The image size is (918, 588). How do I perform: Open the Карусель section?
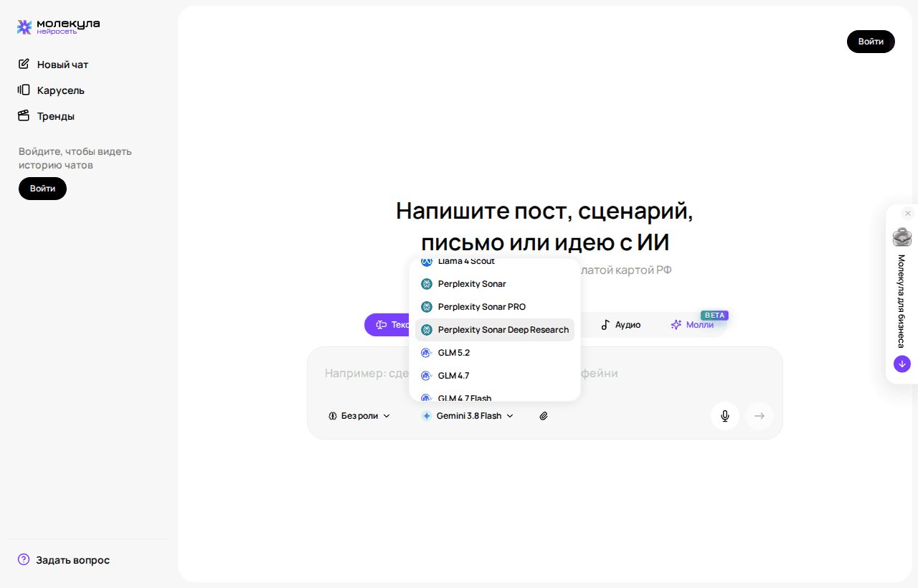52,90
